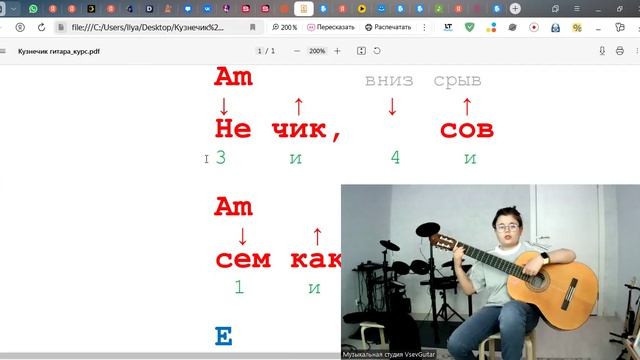Show the tab overview icon

[x=555, y=9]
